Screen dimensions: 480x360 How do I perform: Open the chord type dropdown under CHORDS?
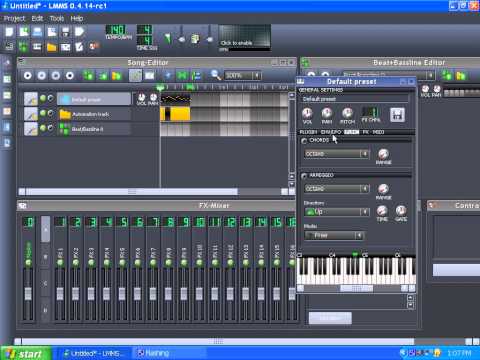[x=337, y=154]
